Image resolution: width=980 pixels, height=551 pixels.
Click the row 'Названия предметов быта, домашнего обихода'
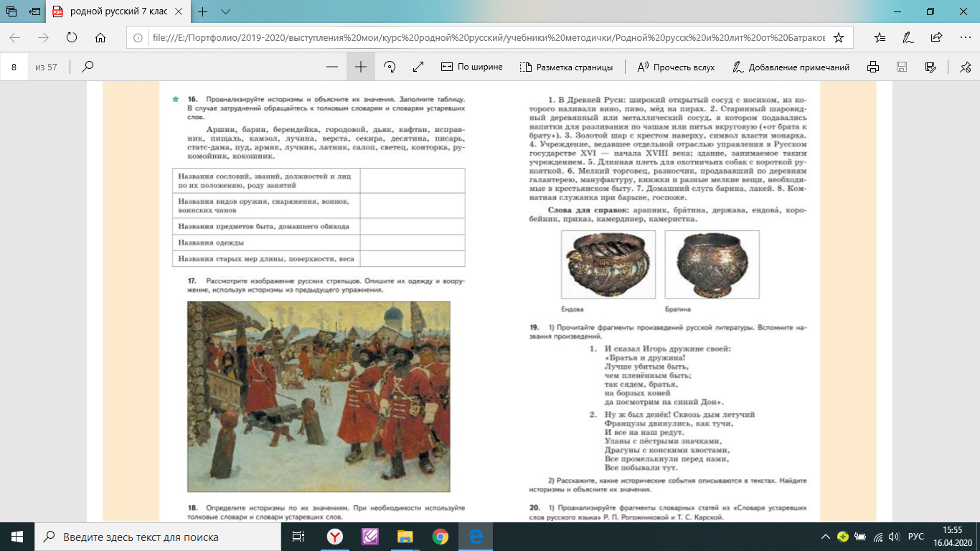(319, 226)
